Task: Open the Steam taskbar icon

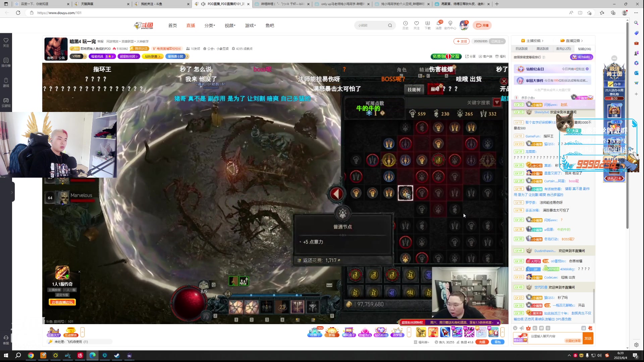Action: pyautogui.click(x=117, y=355)
